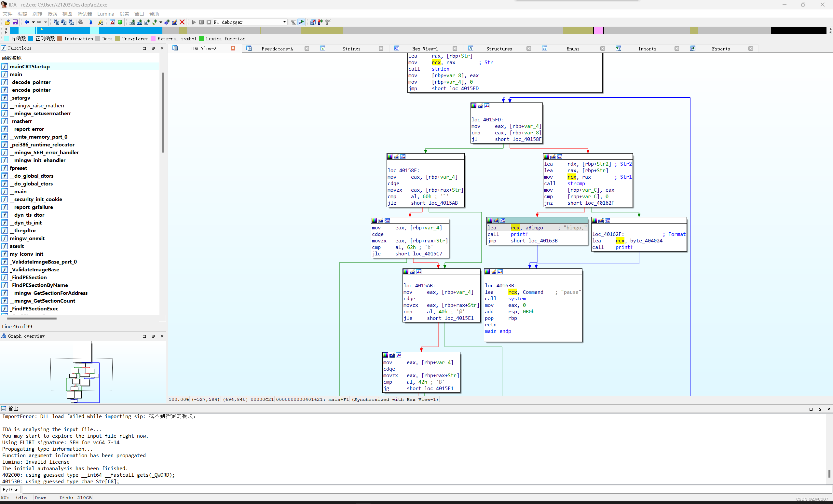Click the Python command input field
833x504 pixels.
pos(406,489)
